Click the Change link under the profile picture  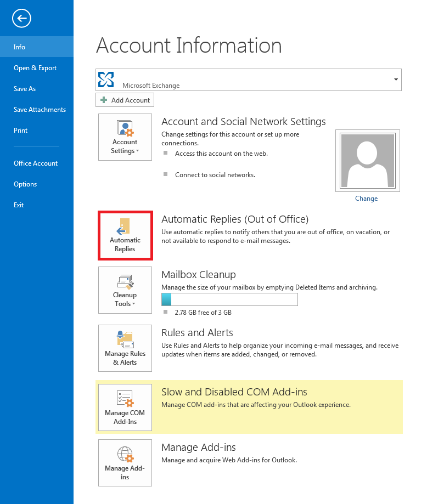(366, 198)
